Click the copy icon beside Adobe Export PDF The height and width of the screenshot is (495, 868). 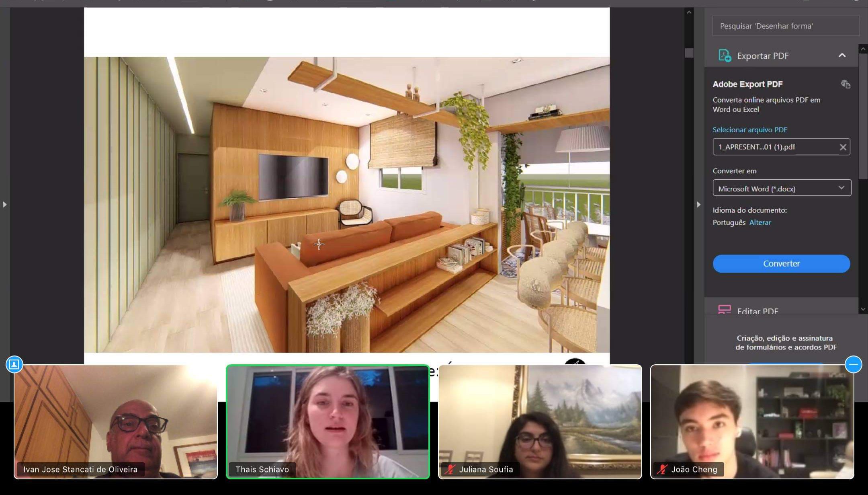[845, 84]
